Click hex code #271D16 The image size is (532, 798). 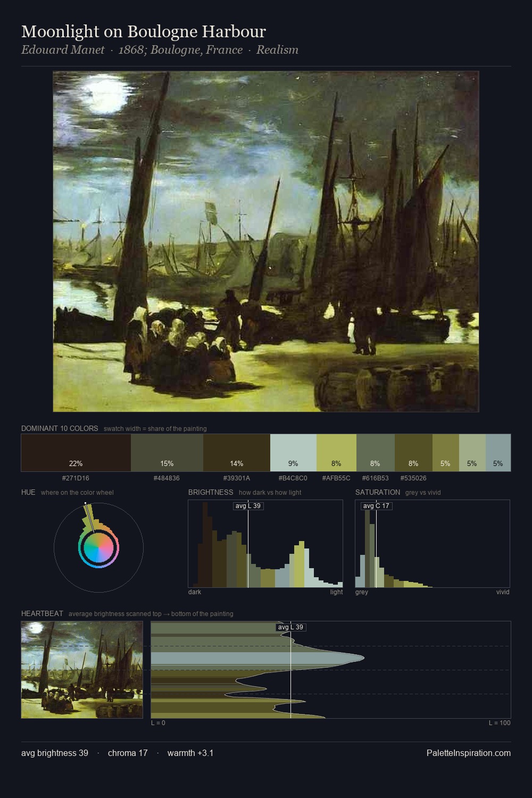(76, 478)
